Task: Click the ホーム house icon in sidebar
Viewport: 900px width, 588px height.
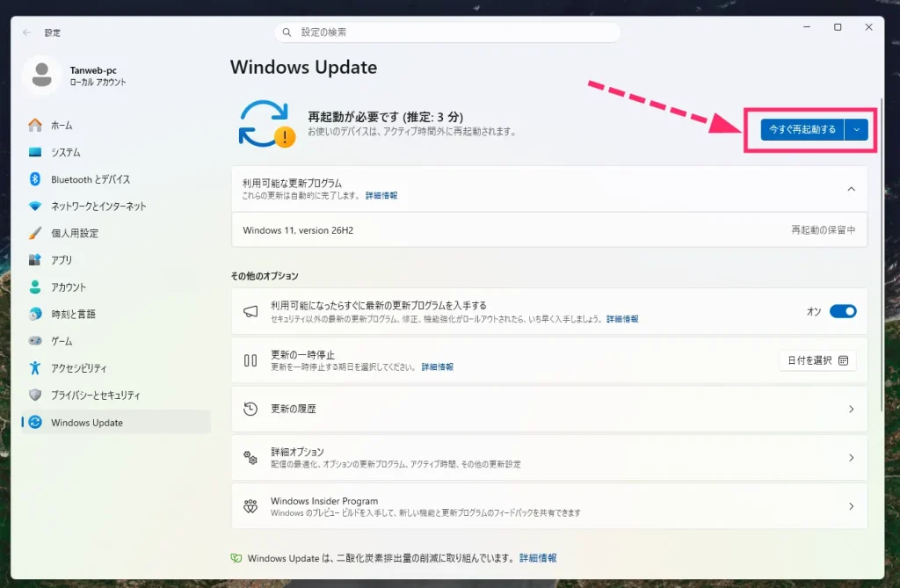Action: 35,125
